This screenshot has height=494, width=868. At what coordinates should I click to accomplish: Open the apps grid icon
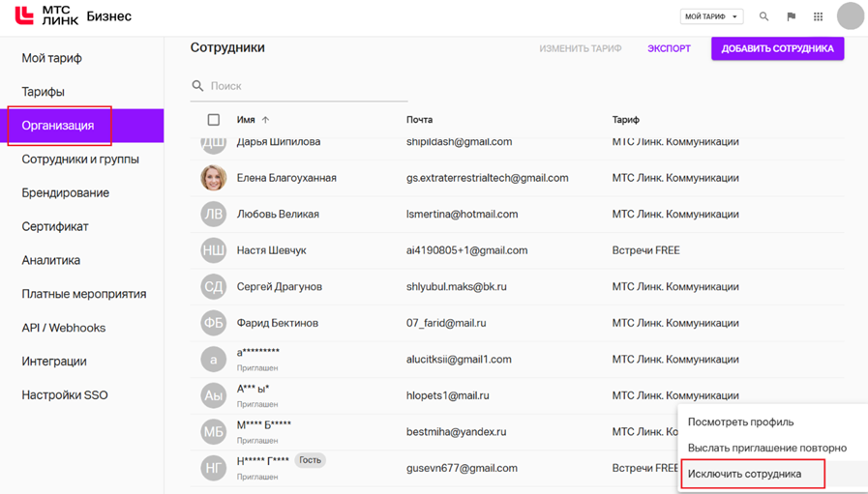pos(818,16)
